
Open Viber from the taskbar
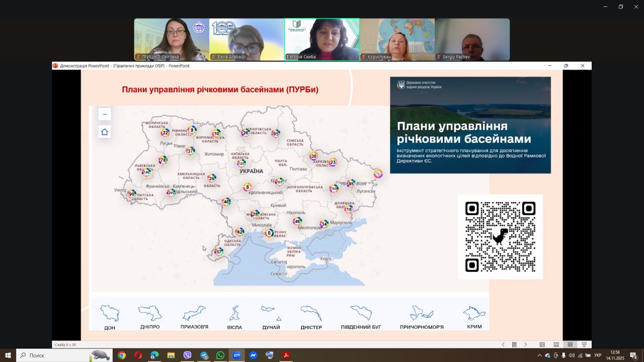coord(188,355)
